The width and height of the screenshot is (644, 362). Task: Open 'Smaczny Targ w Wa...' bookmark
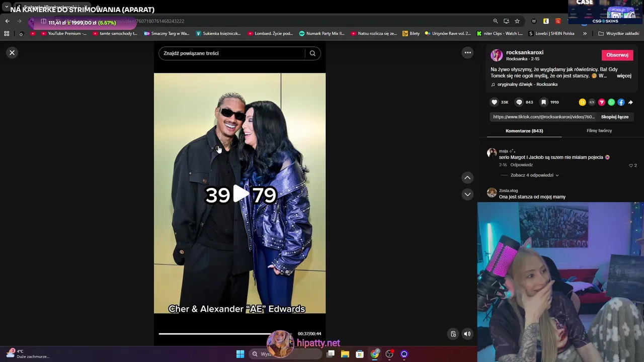coord(167,34)
